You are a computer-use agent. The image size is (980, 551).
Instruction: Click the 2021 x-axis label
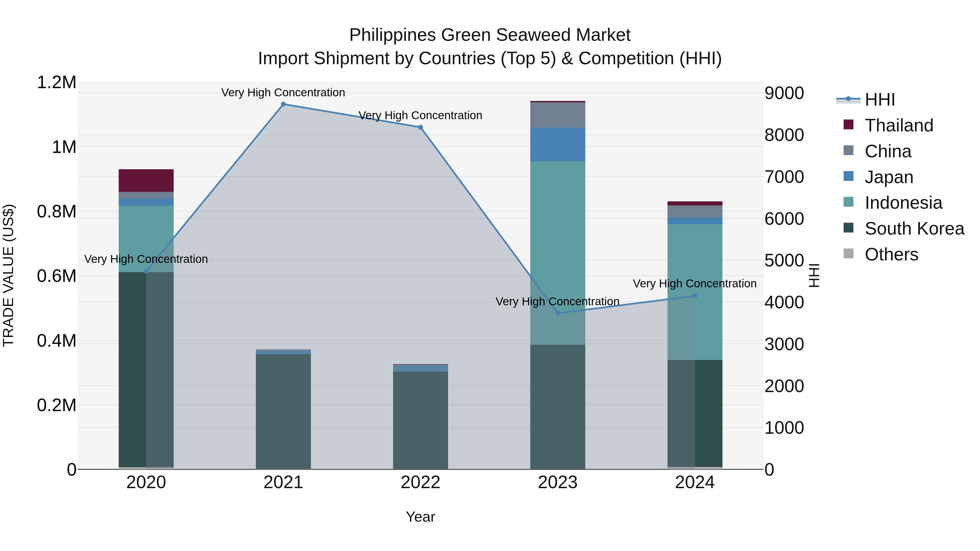[x=283, y=482]
